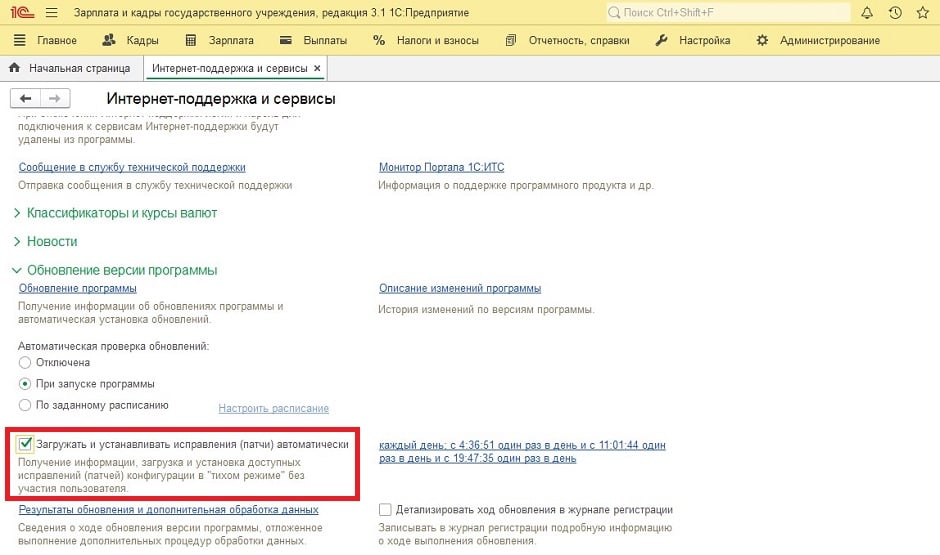940x555 pixels.
Task: Click the search magnifier icon
Action: point(614,13)
